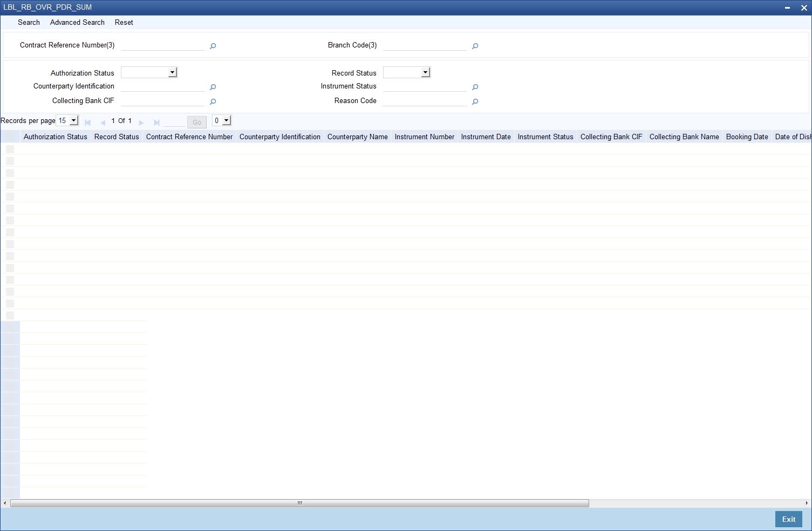The image size is (812, 531).
Task: Click the horizontal scrollbar thumb
Action: click(299, 503)
